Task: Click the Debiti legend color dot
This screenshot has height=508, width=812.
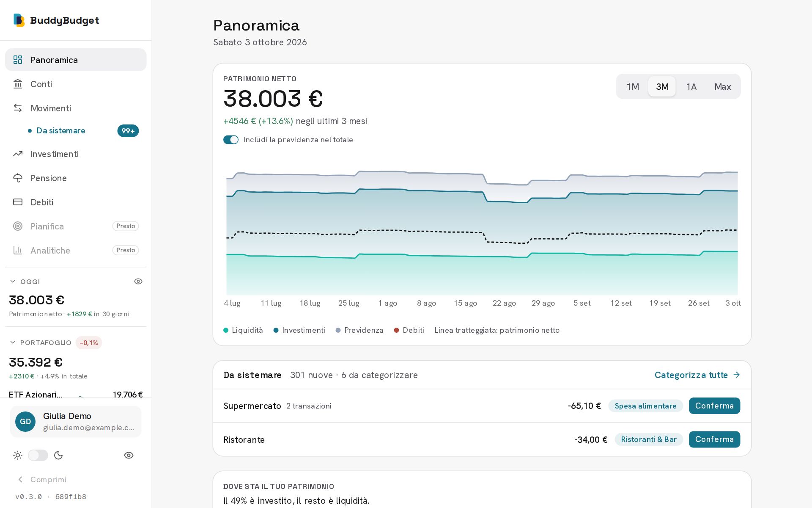Action: point(396,330)
